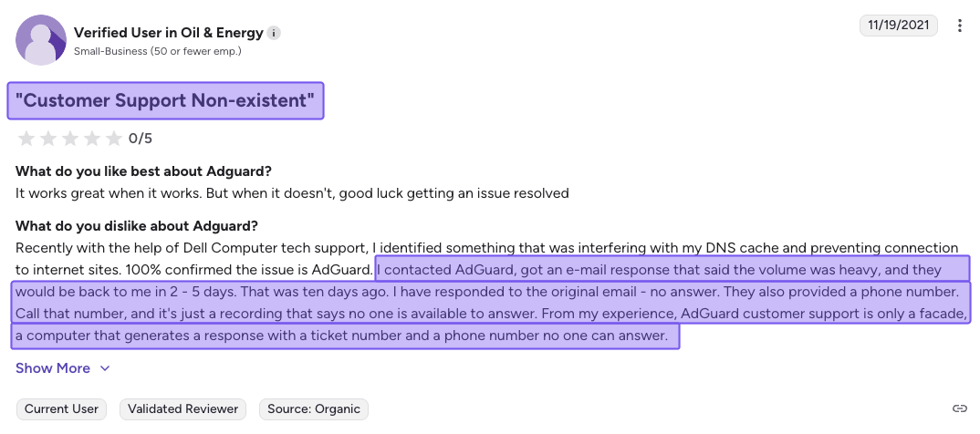
Task: Click the Verified User in Oil & Energy name
Action: point(168,33)
